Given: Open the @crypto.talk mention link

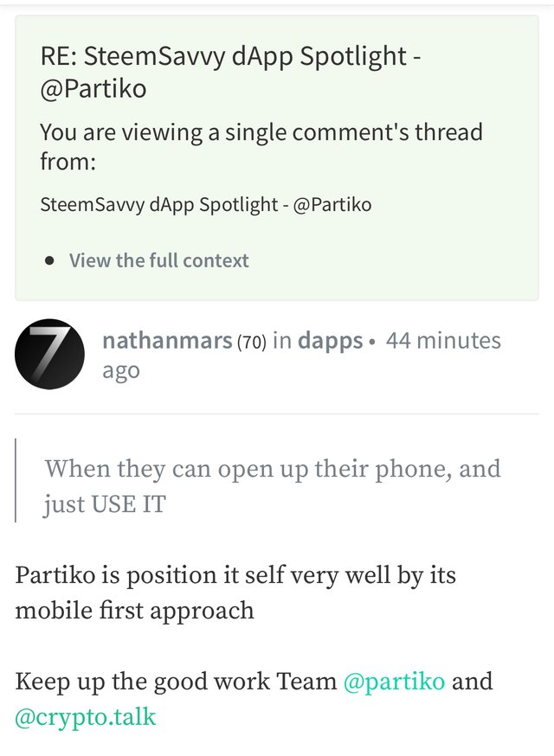Looking at the screenshot, I should tap(86, 717).
